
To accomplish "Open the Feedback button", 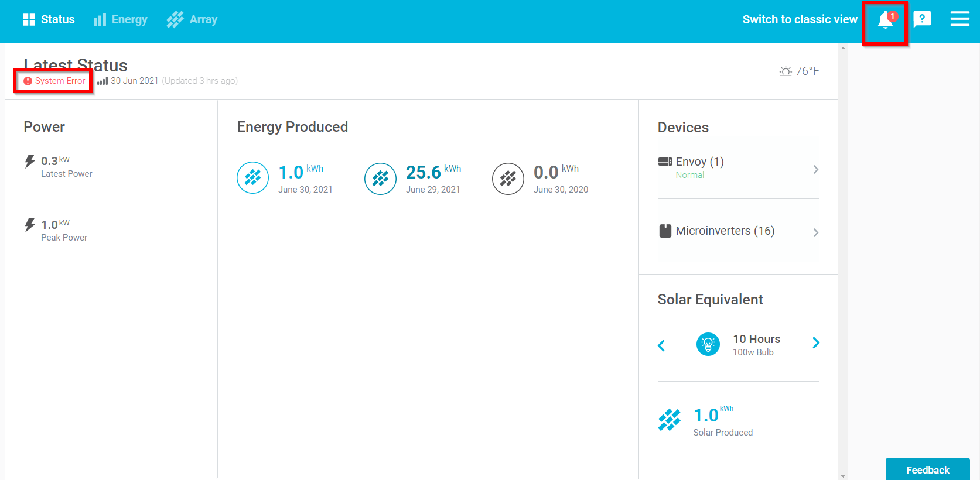I will tap(928, 469).
